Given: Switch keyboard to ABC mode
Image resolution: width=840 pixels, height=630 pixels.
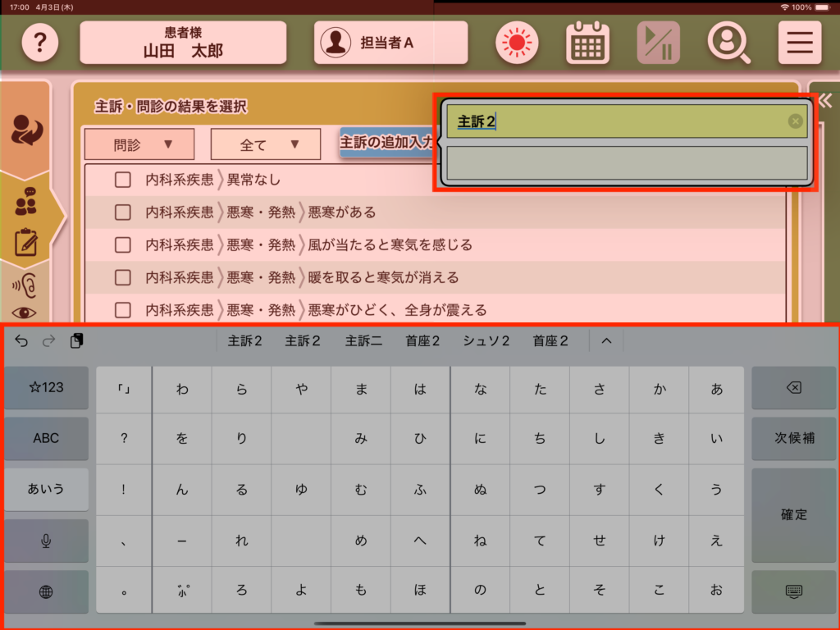Looking at the screenshot, I should click(46, 438).
